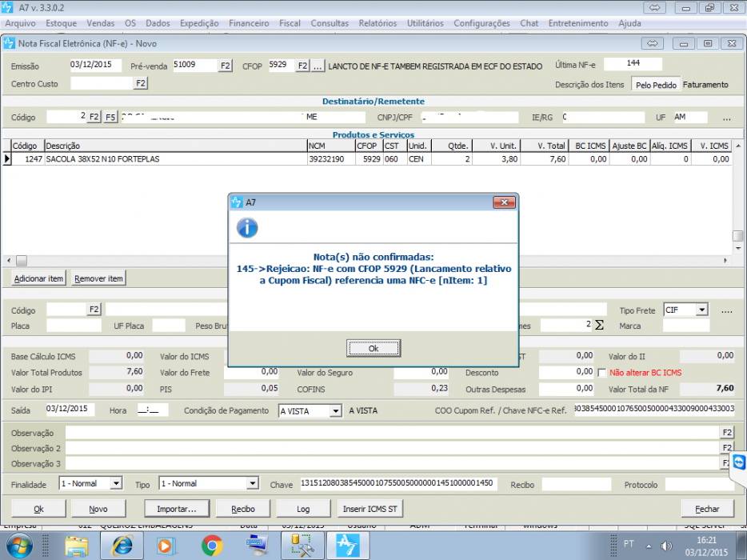This screenshot has height=560, width=747.
Task: Click the items grid horizontal scrollbar thumb
Action: [22, 260]
